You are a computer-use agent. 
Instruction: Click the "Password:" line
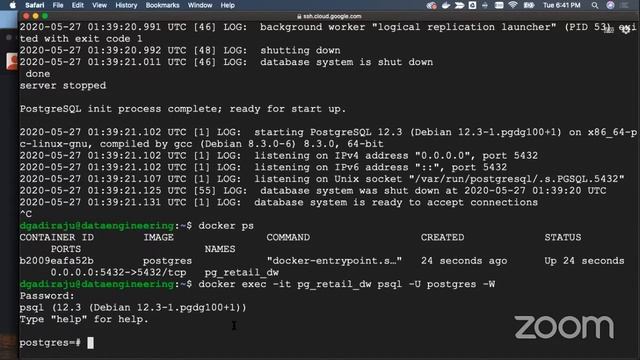click(47, 296)
